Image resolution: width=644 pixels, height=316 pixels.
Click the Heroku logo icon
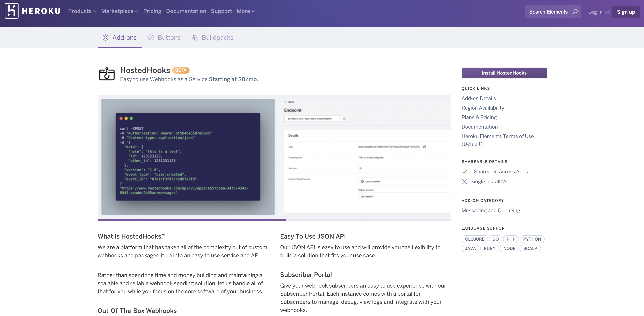point(11,11)
